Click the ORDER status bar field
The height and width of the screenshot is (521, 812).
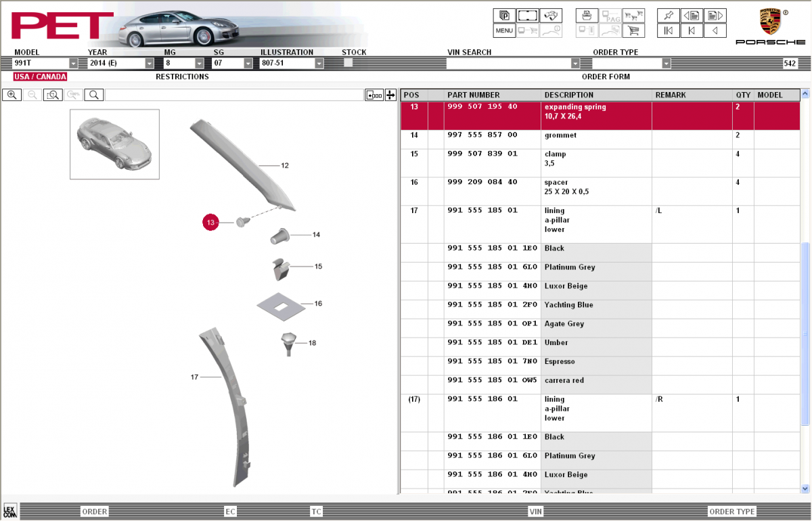(x=94, y=512)
